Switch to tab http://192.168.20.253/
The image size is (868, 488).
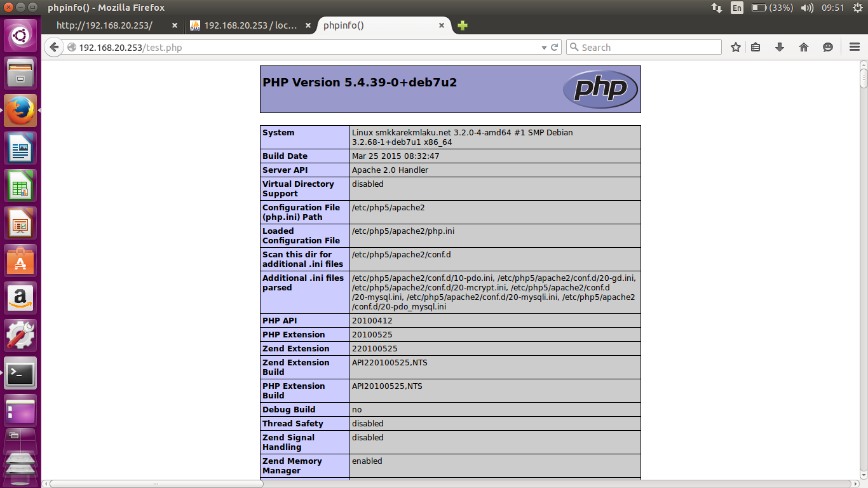coord(104,25)
